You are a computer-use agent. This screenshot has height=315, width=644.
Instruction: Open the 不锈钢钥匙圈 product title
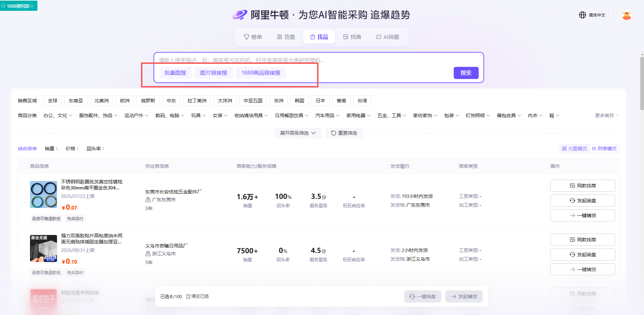click(x=92, y=185)
